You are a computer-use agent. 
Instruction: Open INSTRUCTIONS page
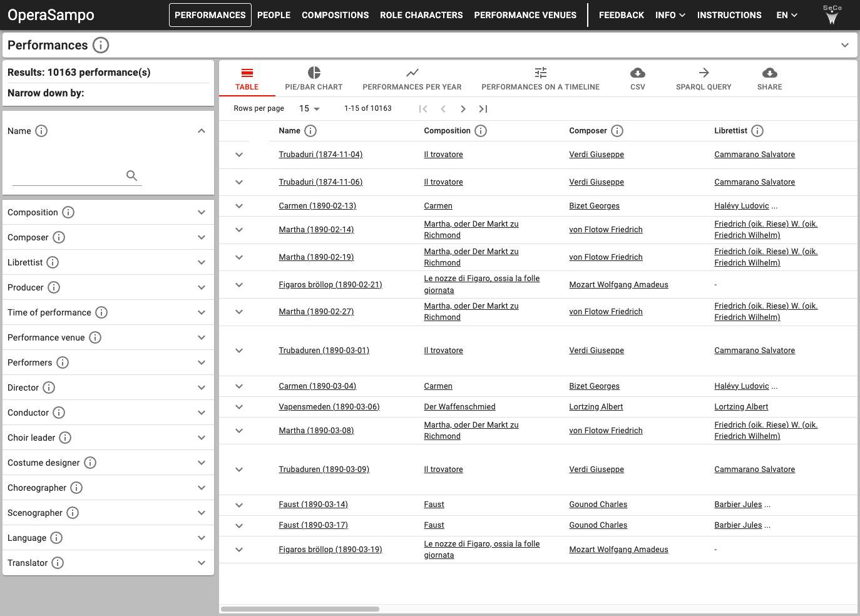click(x=729, y=15)
